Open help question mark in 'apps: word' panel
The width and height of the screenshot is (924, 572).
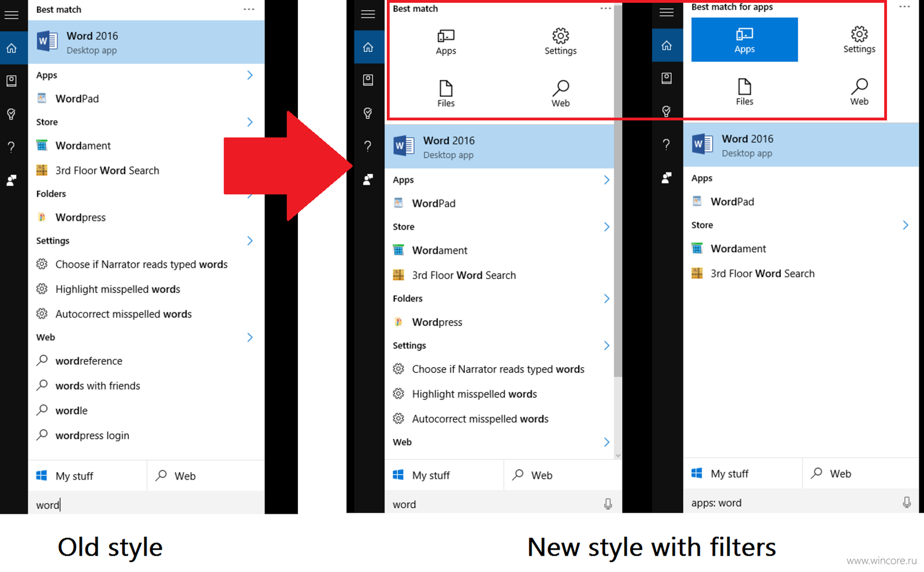666,144
